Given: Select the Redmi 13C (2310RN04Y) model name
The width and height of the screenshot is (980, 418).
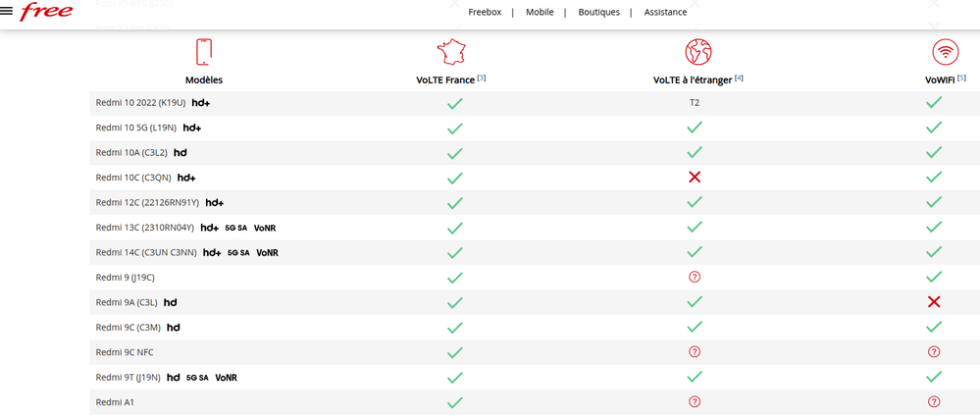Looking at the screenshot, I should (x=145, y=228).
